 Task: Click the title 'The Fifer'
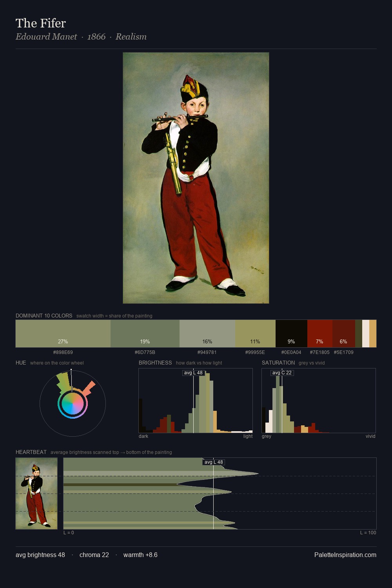pos(41,23)
